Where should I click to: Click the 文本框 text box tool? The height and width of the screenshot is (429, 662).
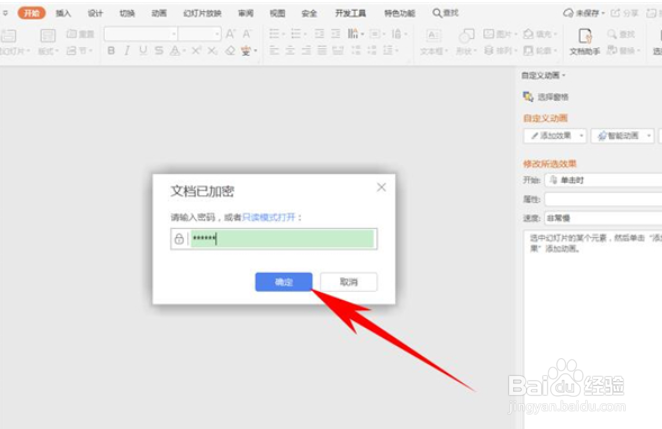pos(434,42)
